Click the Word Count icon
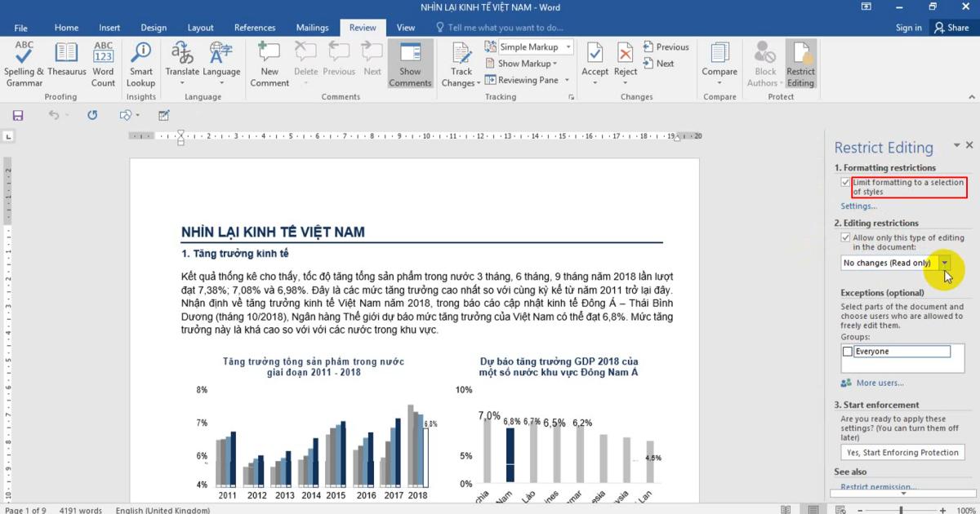This screenshot has width=980, height=514. [103, 64]
